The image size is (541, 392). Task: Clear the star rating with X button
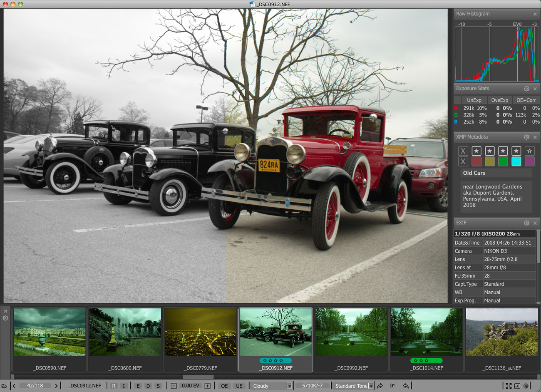(x=463, y=151)
